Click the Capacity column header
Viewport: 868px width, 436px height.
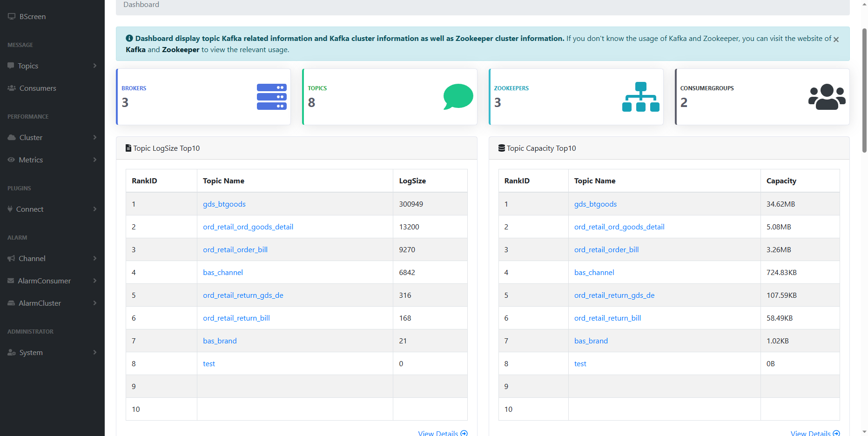point(781,181)
